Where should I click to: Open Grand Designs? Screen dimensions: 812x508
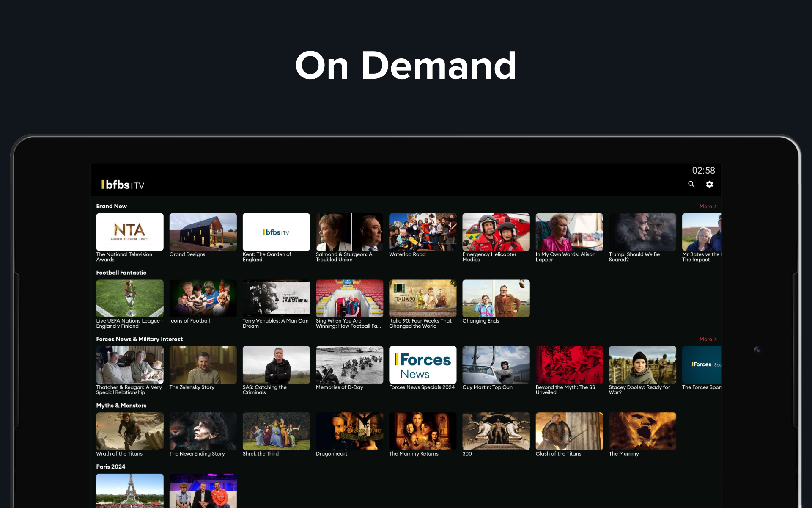click(x=203, y=232)
